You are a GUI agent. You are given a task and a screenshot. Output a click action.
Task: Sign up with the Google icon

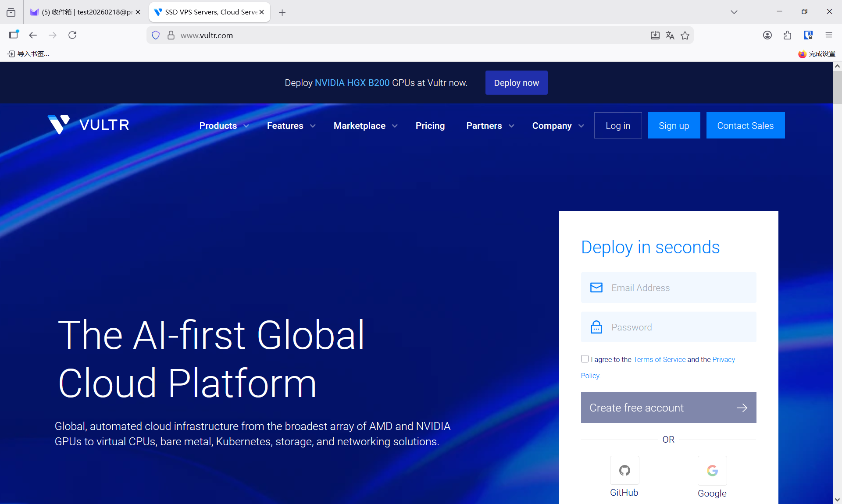pos(712,470)
